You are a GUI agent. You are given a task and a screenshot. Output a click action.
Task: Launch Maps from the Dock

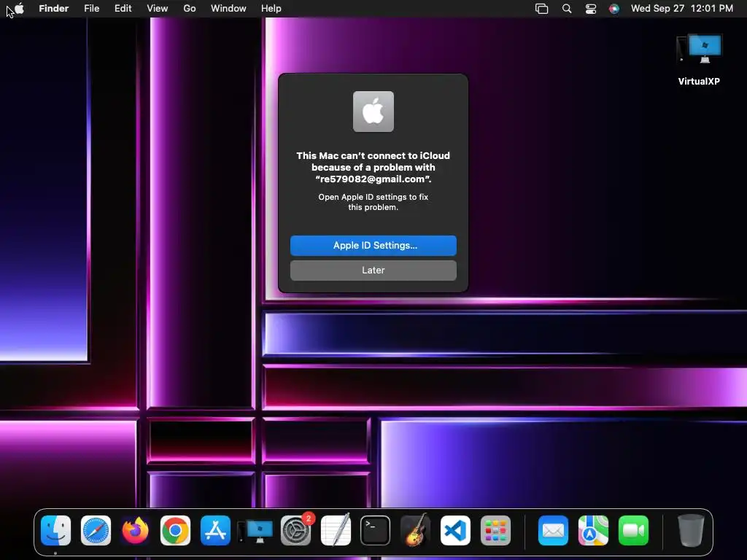pyautogui.click(x=593, y=531)
